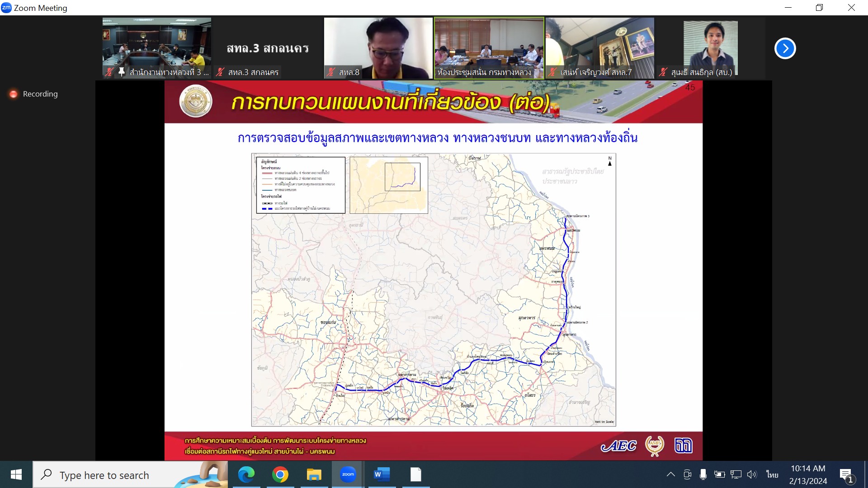Open Zoom from the taskbar
868x488 pixels.
coord(348,474)
